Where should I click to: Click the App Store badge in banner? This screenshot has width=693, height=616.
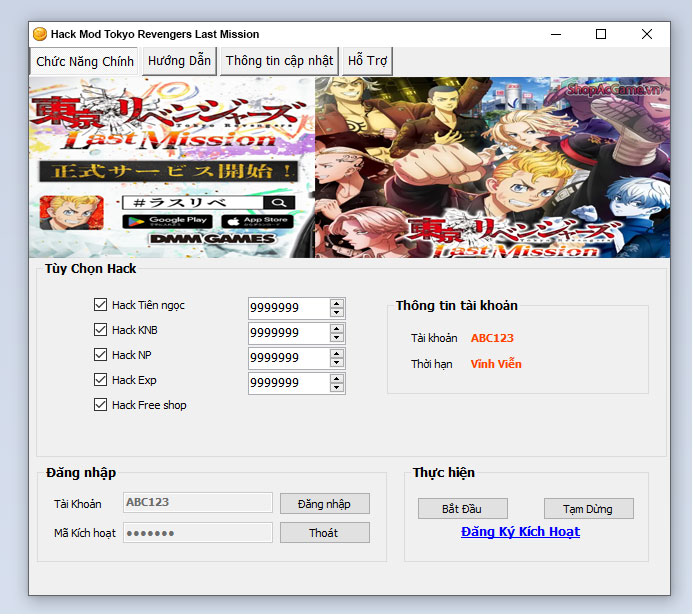[257, 221]
